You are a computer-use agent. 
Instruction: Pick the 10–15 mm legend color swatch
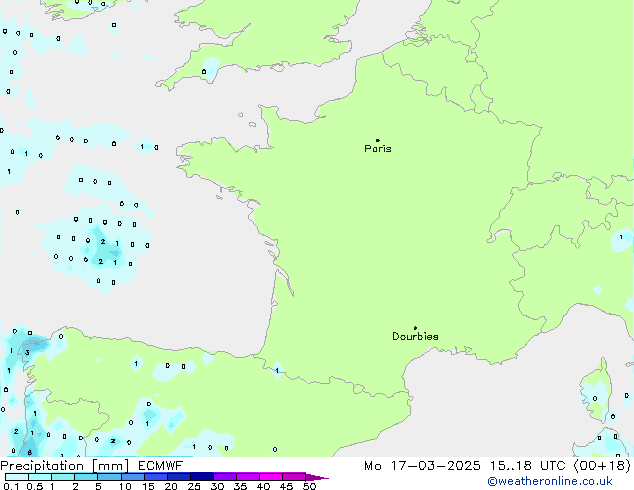coord(132,477)
